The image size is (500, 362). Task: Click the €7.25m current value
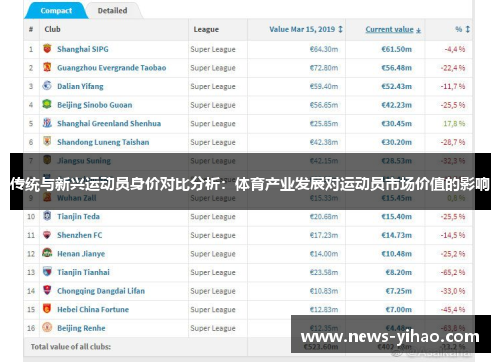tap(398, 291)
